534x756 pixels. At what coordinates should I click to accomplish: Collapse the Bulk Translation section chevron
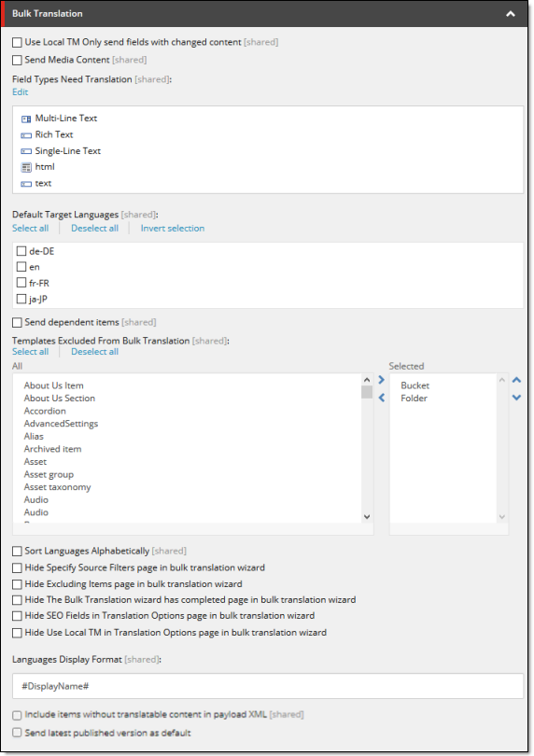coord(511,14)
